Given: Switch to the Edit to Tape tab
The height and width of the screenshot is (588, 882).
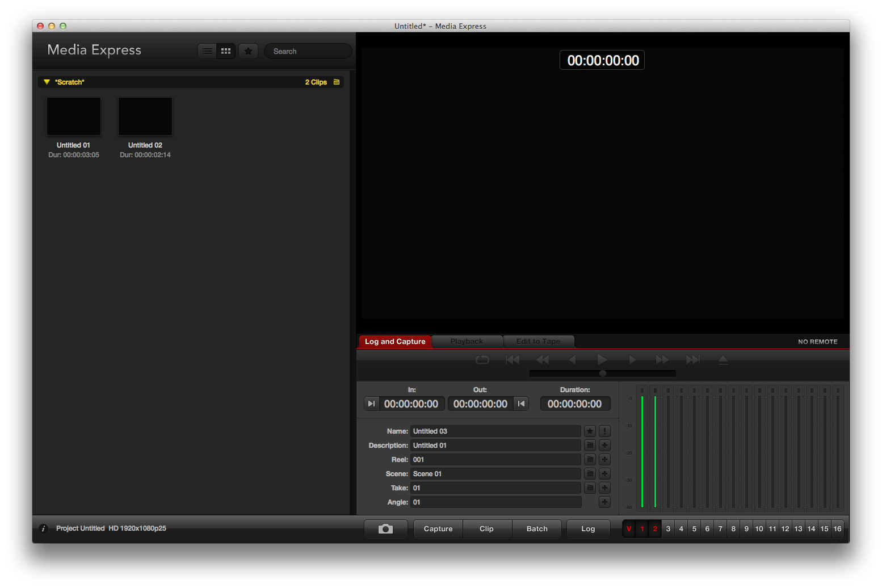Looking at the screenshot, I should 538,342.
